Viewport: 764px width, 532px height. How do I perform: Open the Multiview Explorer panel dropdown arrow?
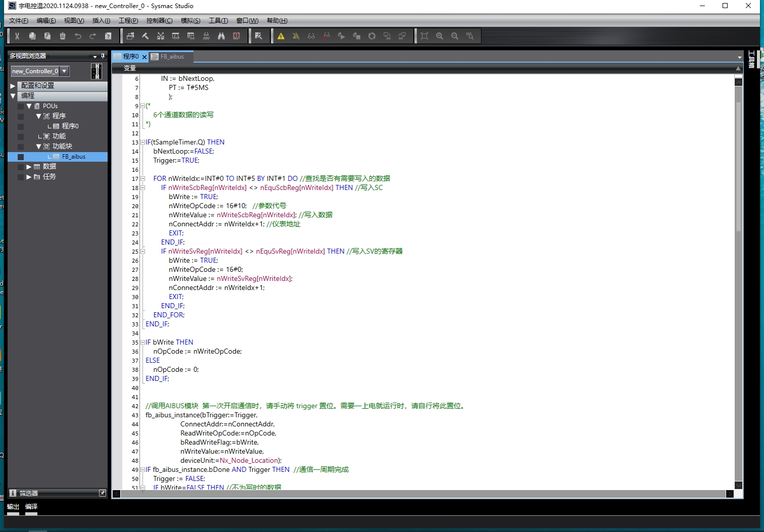pyautogui.click(x=95, y=57)
